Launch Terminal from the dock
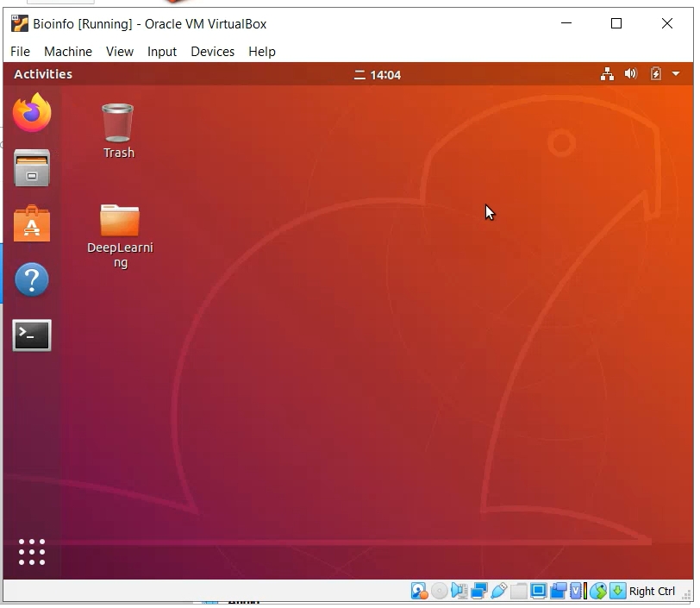700x608 pixels. coord(32,335)
